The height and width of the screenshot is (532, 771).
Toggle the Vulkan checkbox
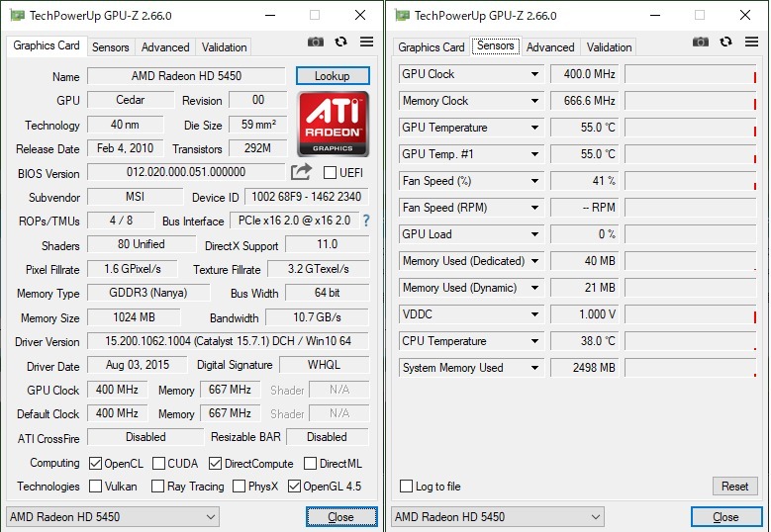(x=95, y=487)
